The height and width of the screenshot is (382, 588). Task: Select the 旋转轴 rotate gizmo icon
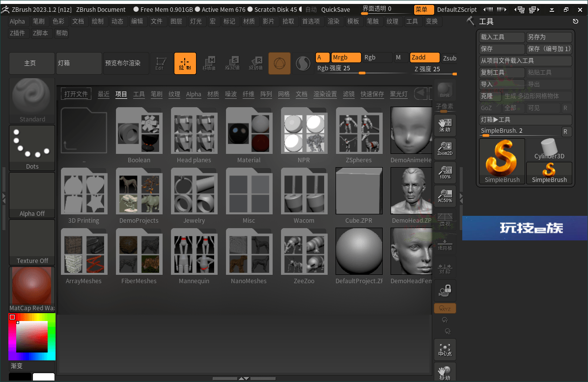[256, 63]
